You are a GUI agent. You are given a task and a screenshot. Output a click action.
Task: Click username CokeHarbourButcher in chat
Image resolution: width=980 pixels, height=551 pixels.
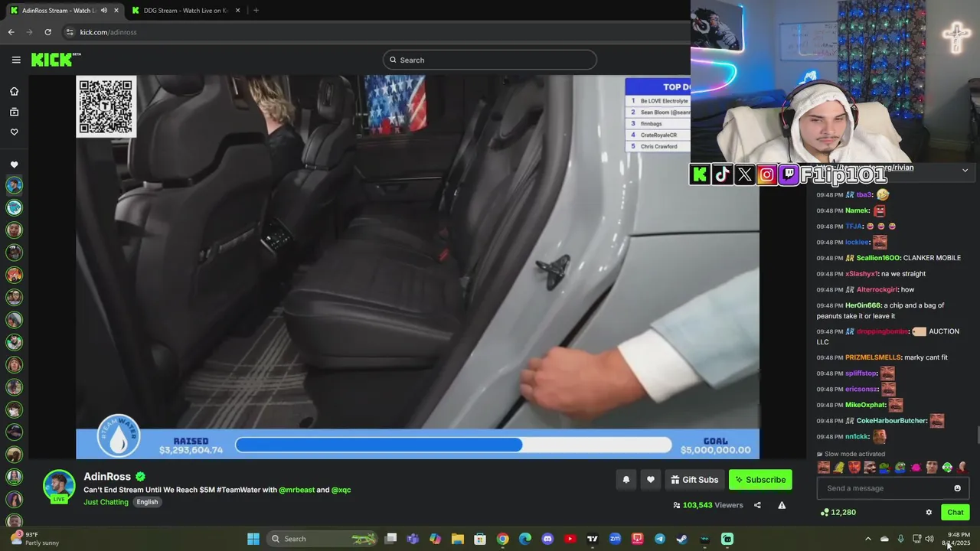892,421
